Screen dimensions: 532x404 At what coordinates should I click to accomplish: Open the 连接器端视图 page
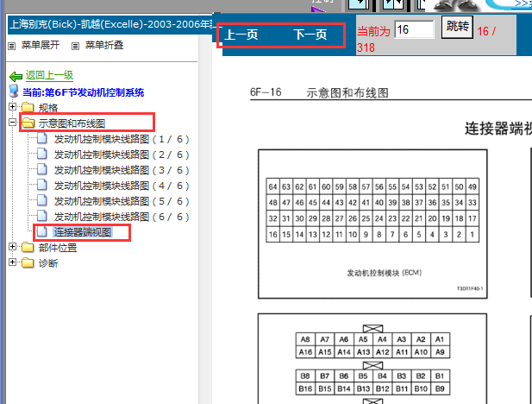coord(83,232)
